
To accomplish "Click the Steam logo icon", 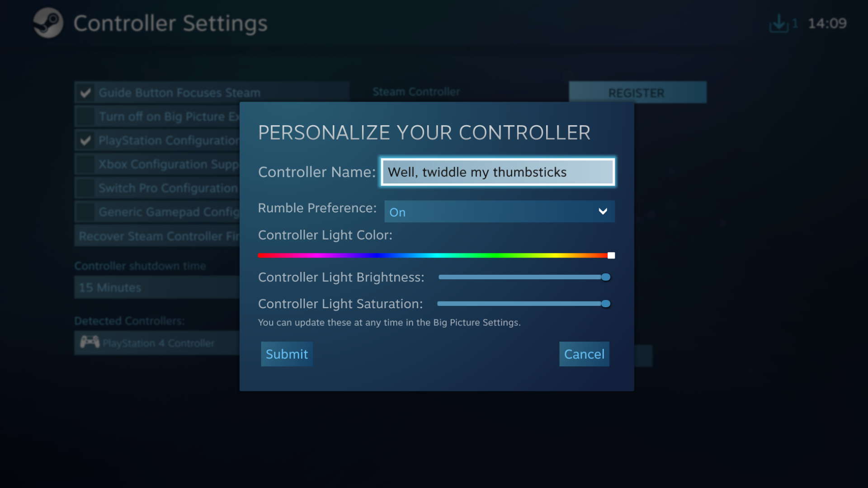I will [x=47, y=23].
